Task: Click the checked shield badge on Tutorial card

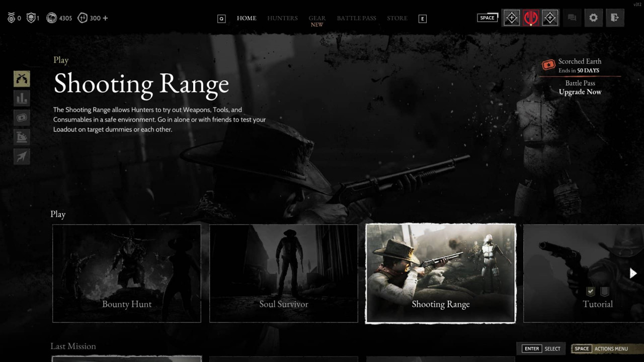Action: tap(591, 291)
